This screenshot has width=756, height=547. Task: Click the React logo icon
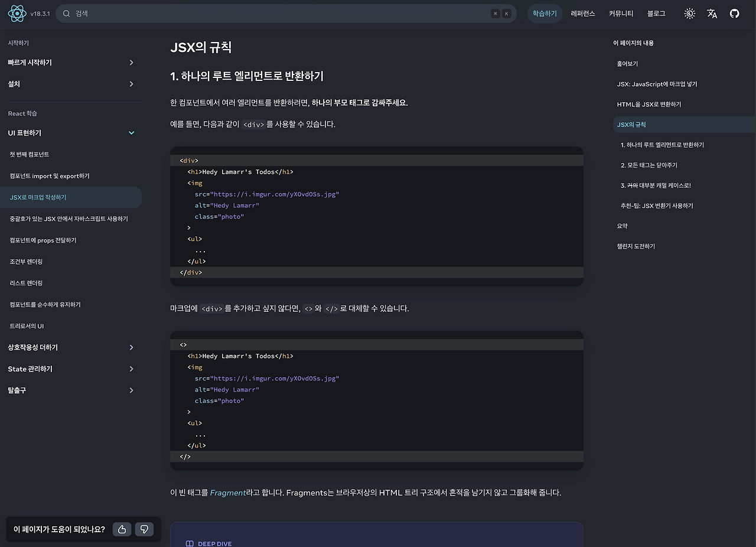[x=17, y=13]
